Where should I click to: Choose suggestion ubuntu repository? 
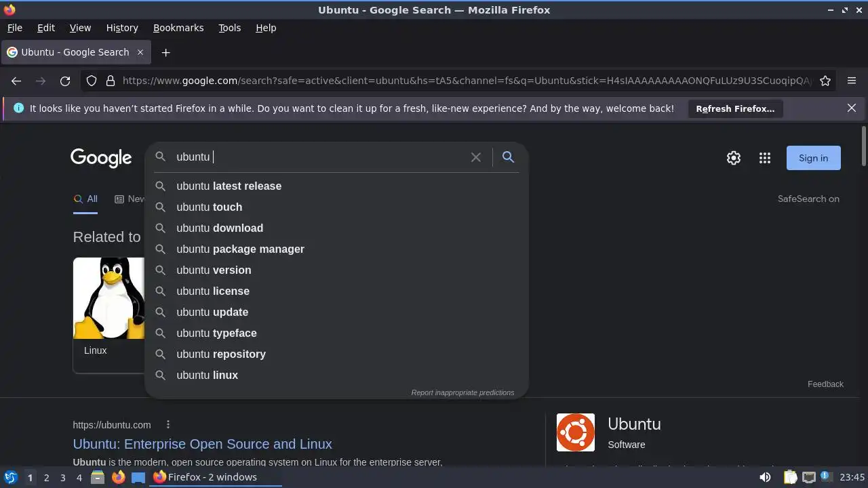[336, 354]
